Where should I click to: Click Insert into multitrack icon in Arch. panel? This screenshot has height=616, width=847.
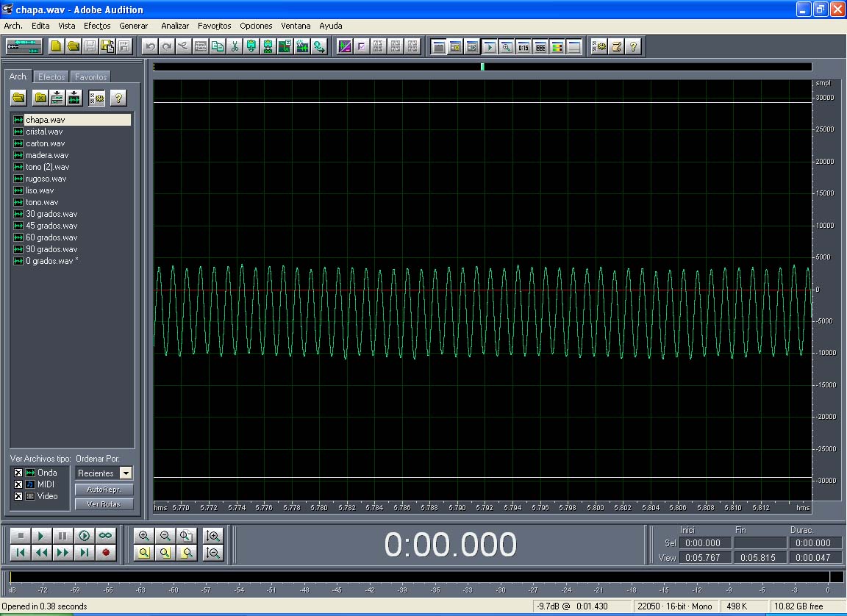[57, 98]
